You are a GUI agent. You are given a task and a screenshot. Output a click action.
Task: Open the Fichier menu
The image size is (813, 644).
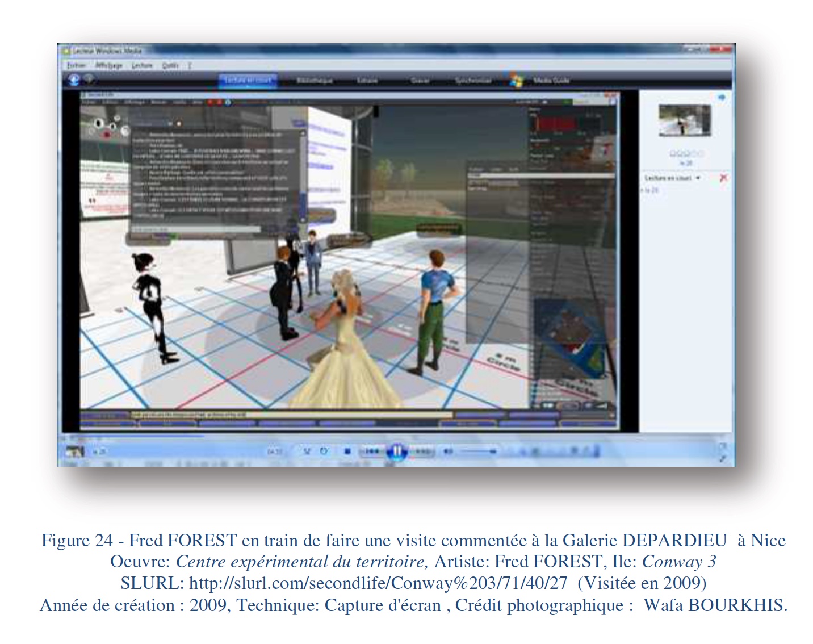(x=76, y=65)
